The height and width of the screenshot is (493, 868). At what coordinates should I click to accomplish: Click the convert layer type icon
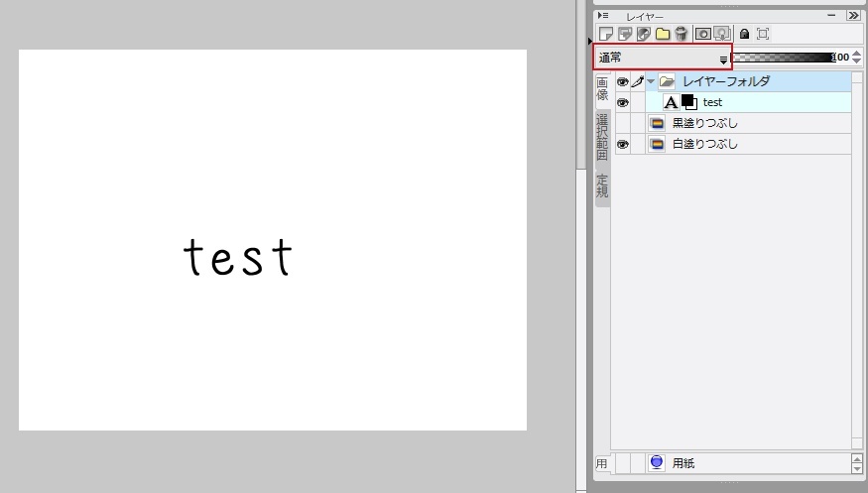pyautogui.click(x=643, y=34)
